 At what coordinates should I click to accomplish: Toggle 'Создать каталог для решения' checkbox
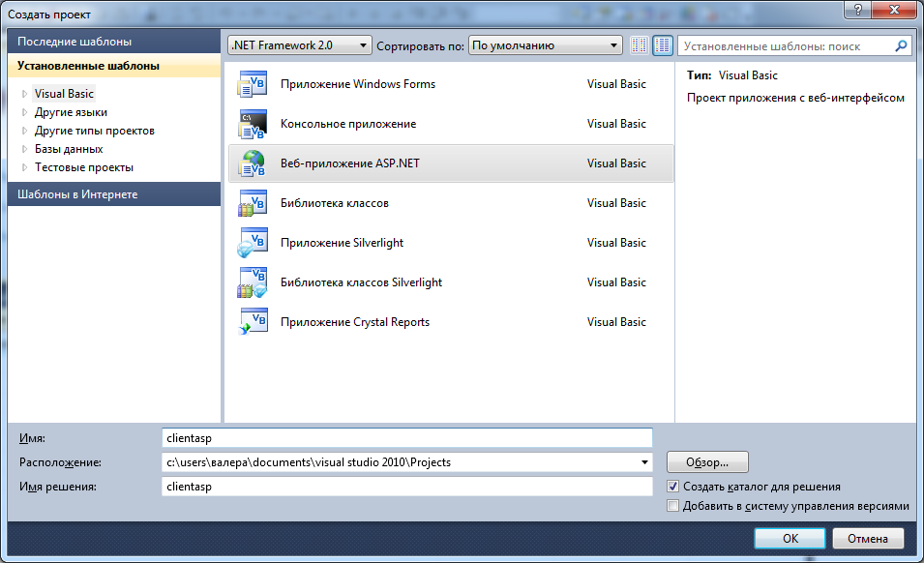[x=673, y=487]
